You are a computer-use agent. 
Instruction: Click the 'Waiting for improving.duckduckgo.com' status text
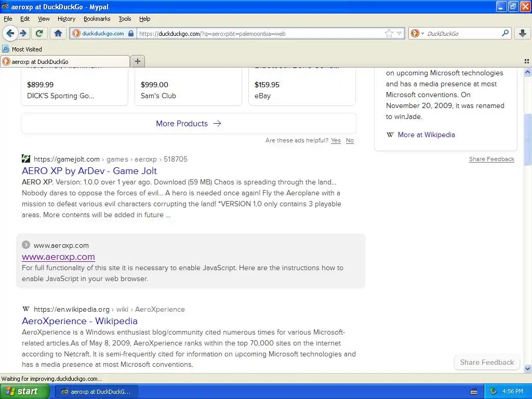(51, 379)
